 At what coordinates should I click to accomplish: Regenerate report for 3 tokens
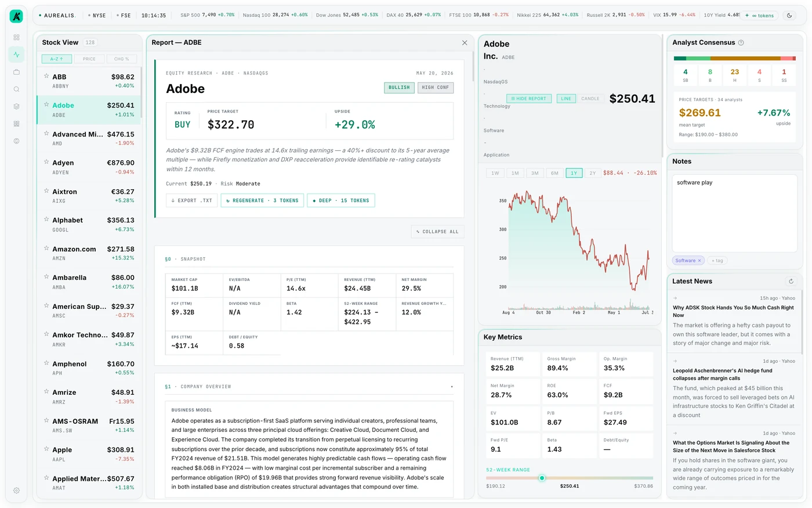(x=262, y=200)
